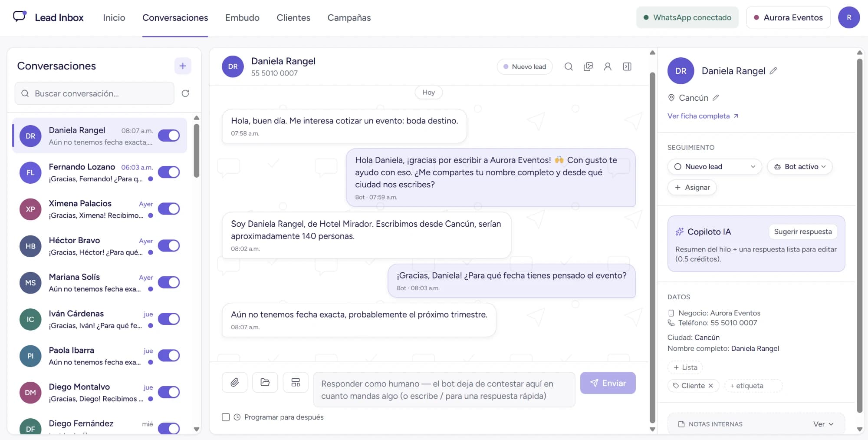Edit Daniela Rangel's name with the pencil icon

click(773, 71)
